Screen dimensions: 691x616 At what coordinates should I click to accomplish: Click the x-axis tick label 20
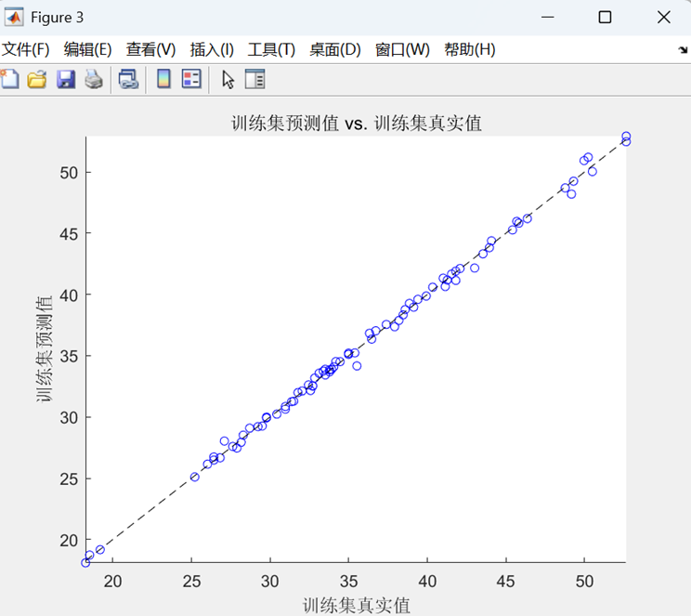coord(112,582)
